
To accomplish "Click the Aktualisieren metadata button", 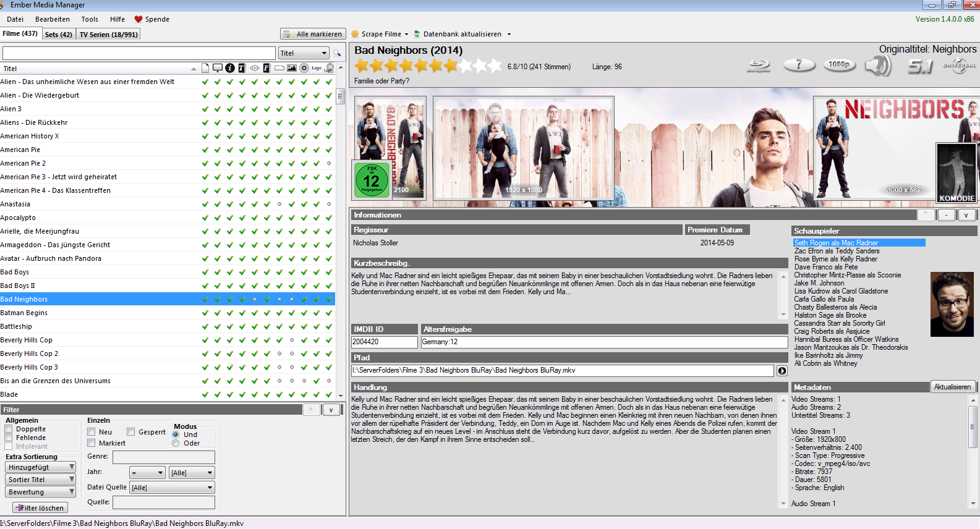I will (x=952, y=387).
